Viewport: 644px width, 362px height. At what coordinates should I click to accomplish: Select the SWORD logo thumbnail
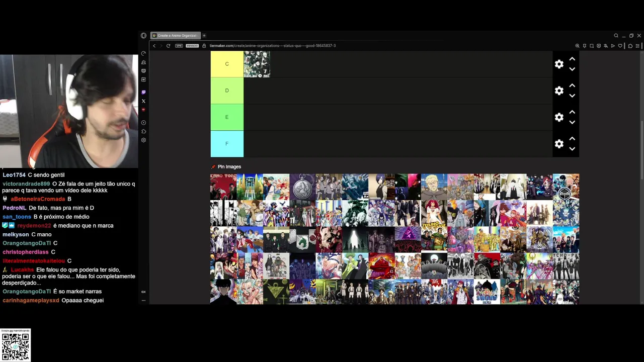tap(487, 292)
